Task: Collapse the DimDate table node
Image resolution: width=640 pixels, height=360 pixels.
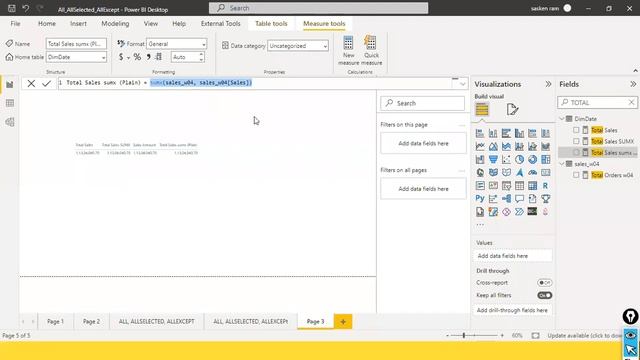Action: pos(562,119)
